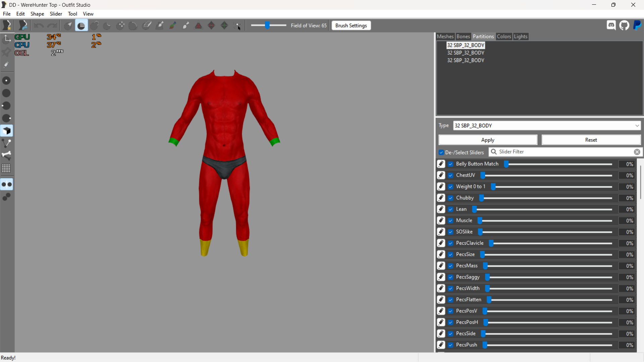Toggle the X-mirror symmetry icon
The width and height of the screenshot is (644, 362).
(6, 184)
